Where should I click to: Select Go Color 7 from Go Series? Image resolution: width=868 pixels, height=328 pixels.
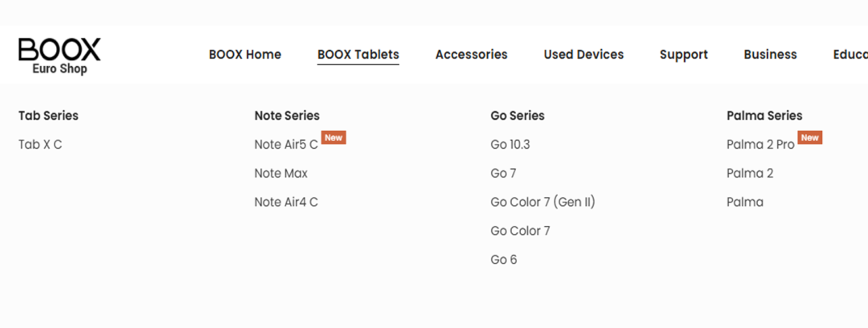point(520,232)
